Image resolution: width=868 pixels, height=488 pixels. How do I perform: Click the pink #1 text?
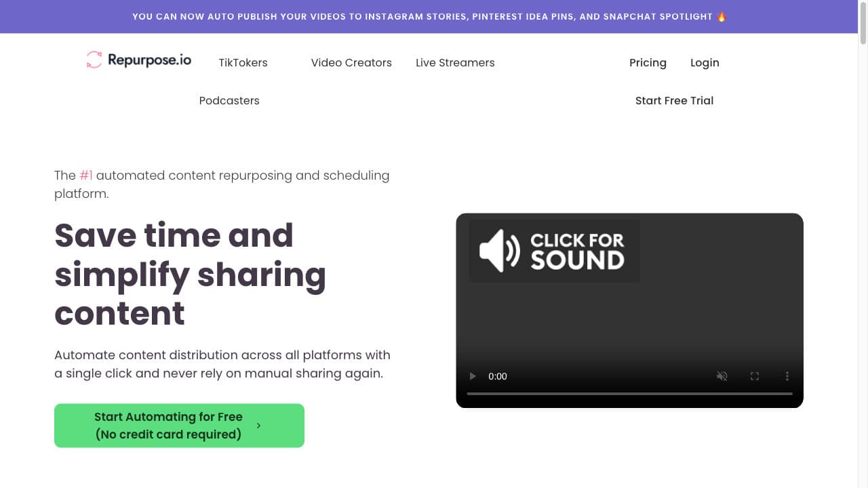tap(86, 175)
